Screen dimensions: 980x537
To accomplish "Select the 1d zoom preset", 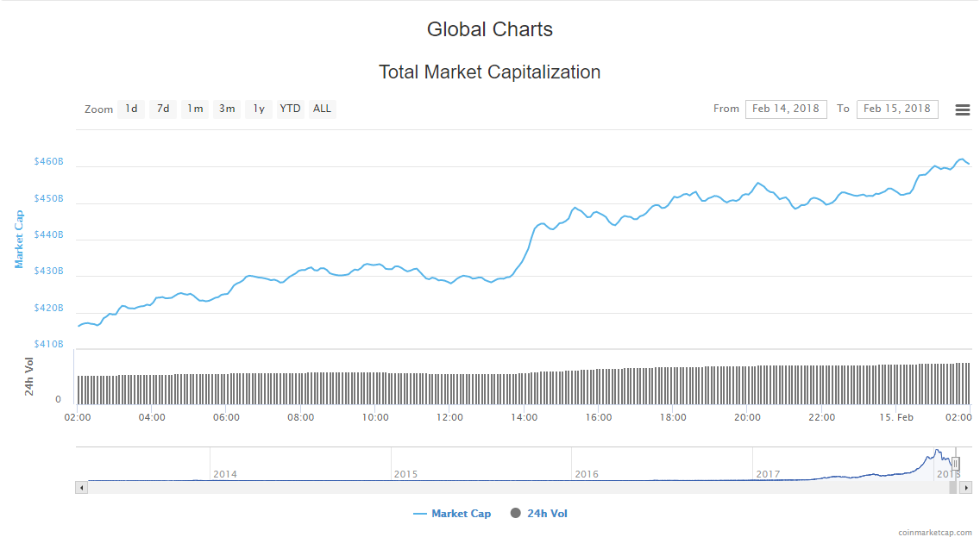I will 131,109.
